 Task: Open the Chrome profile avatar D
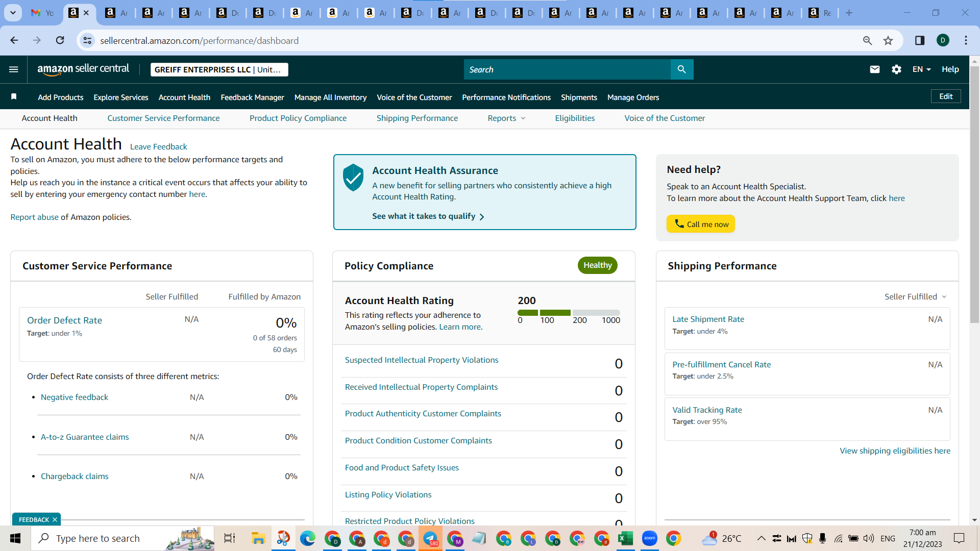click(x=943, y=40)
